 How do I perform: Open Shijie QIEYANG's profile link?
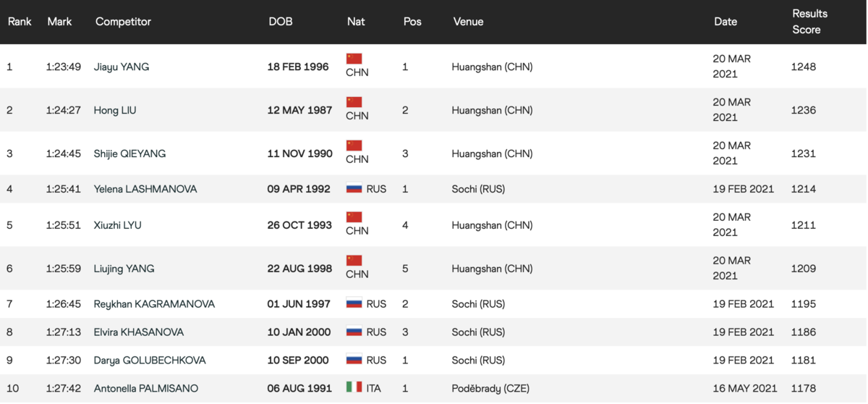129,153
